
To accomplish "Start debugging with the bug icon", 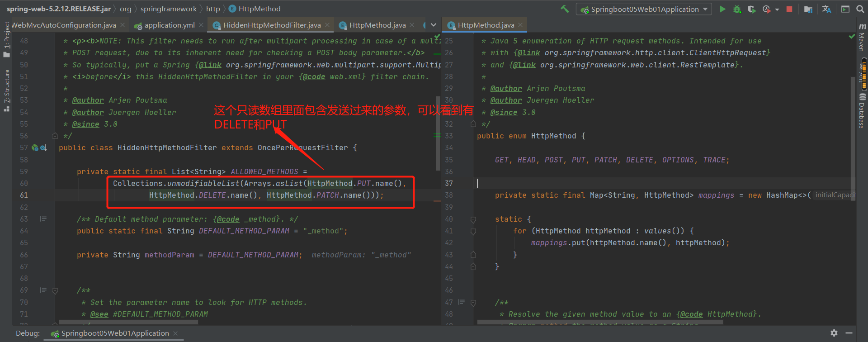I will (x=737, y=9).
